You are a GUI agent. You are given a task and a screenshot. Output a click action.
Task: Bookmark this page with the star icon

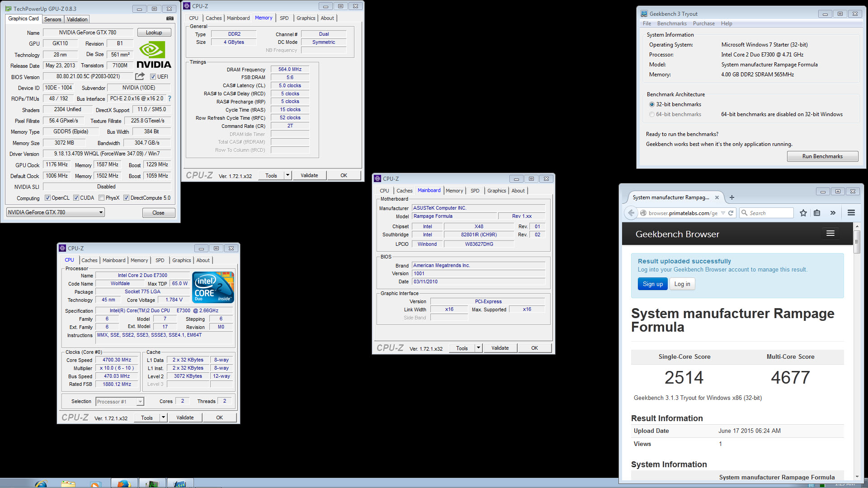[x=803, y=213]
